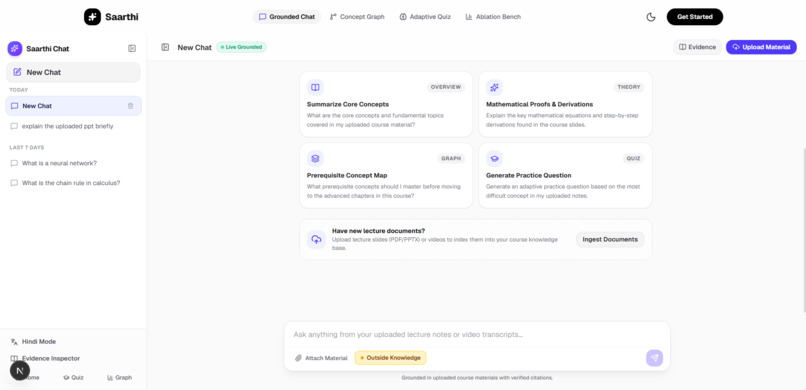Click the Saarthi brand name text
Image resolution: width=806 pixels, height=390 pixels.
click(x=122, y=17)
